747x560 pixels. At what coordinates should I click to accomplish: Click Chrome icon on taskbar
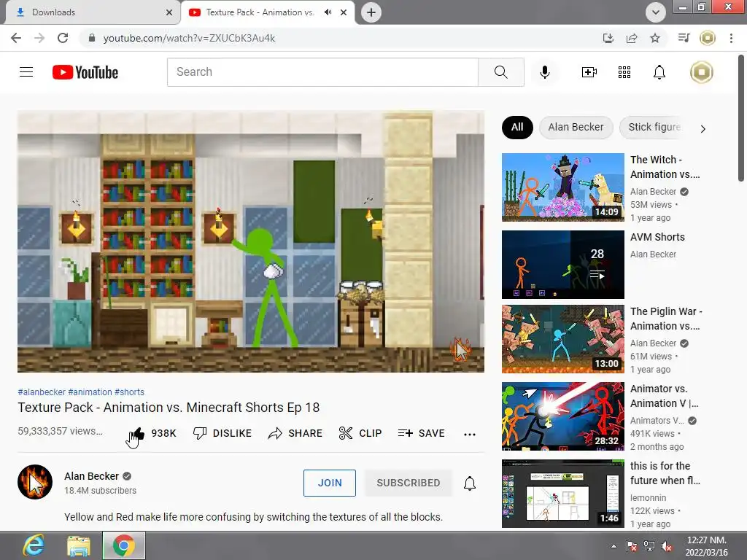pyautogui.click(x=124, y=545)
